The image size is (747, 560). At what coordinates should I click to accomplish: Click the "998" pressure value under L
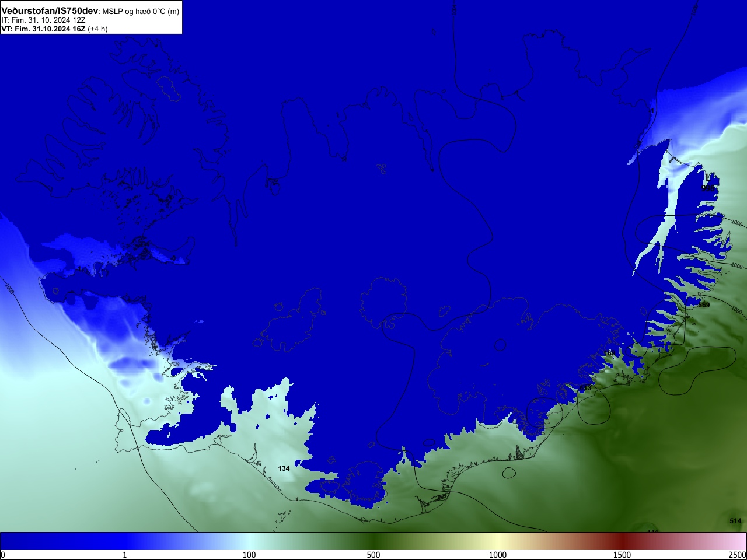[x=707, y=188]
